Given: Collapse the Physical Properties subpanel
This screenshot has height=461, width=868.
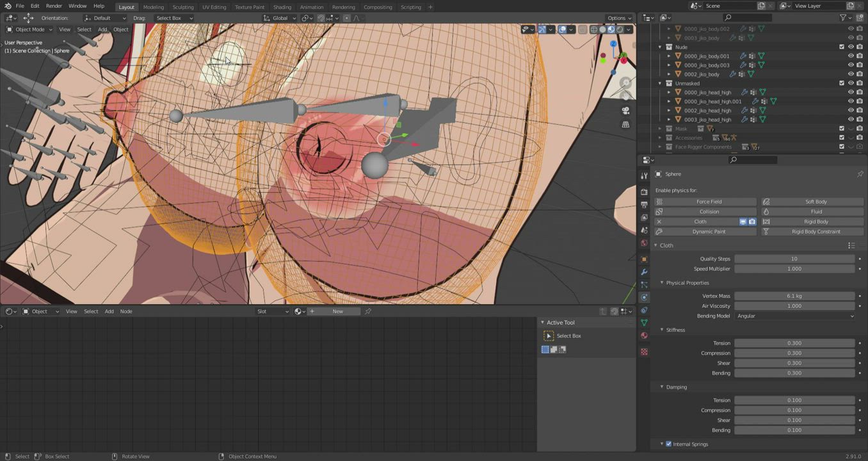Looking at the screenshot, I should click(x=662, y=282).
